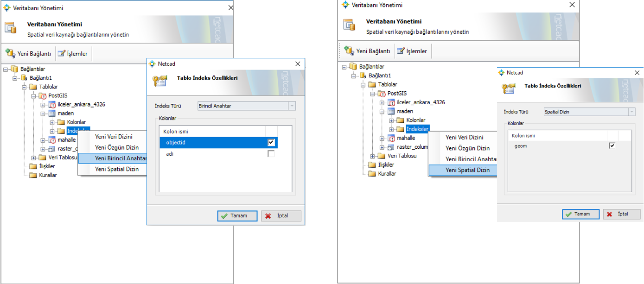644x284 pixels.
Task: Select Veri Tablosu folder icon in right window
Action: [x=382, y=156]
